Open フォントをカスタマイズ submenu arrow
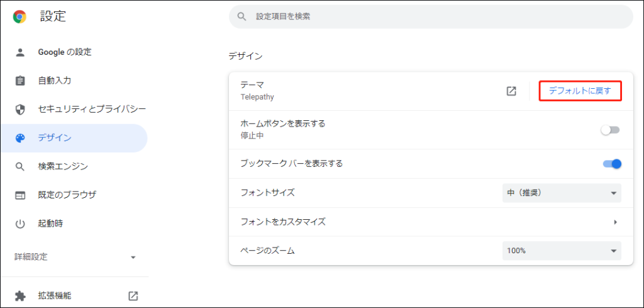The width and height of the screenshot is (644, 308). [x=615, y=222]
